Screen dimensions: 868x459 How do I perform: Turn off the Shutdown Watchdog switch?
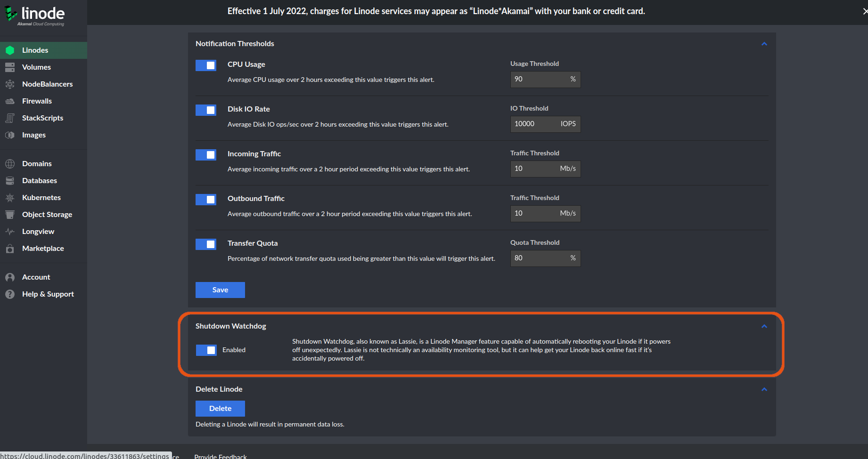click(206, 350)
